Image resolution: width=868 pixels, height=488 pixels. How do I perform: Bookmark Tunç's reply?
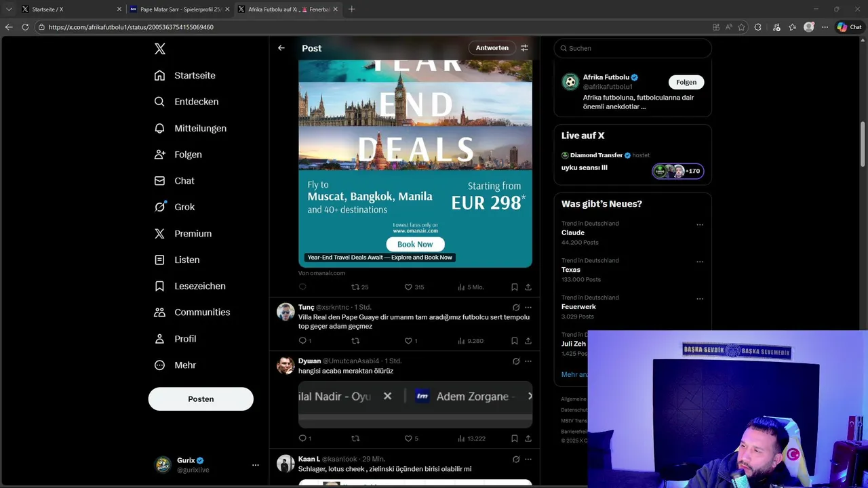[x=515, y=341]
